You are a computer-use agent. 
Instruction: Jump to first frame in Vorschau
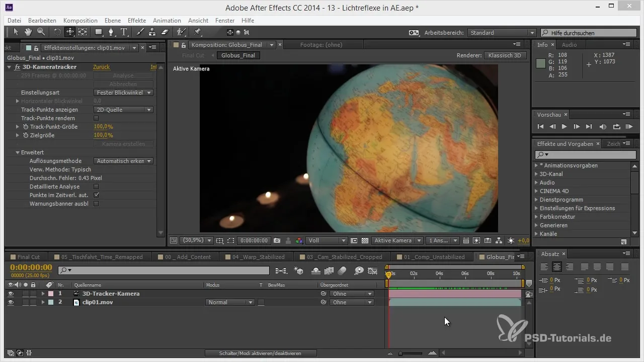point(541,127)
